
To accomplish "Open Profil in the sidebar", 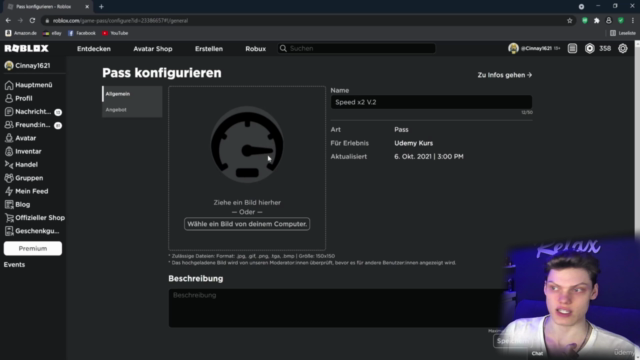I will pos(18,98).
